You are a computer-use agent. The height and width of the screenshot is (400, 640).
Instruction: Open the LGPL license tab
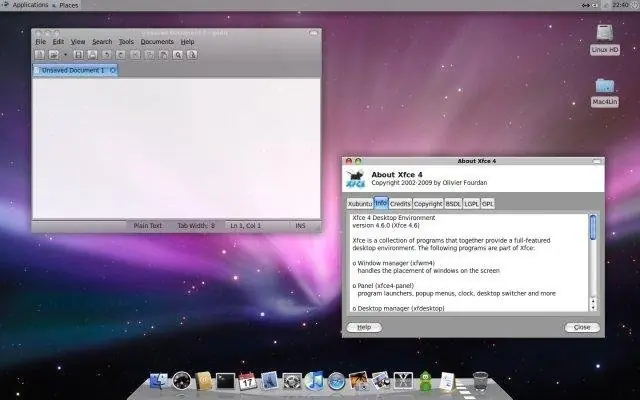coord(471,204)
